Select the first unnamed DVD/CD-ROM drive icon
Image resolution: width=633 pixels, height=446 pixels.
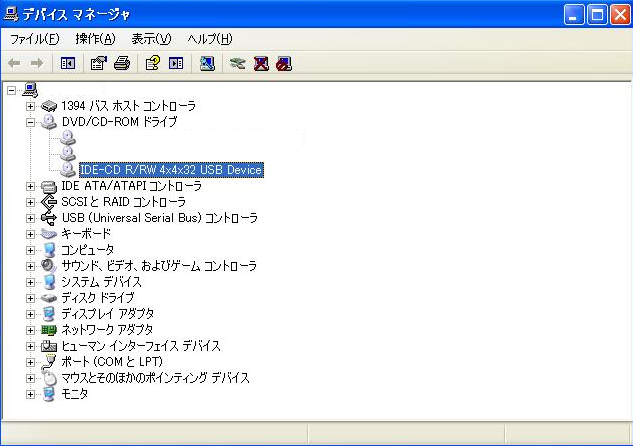pos(67,138)
